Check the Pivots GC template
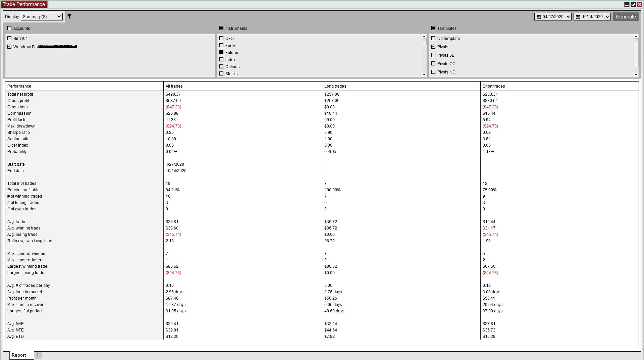 click(x=433, y=63)
